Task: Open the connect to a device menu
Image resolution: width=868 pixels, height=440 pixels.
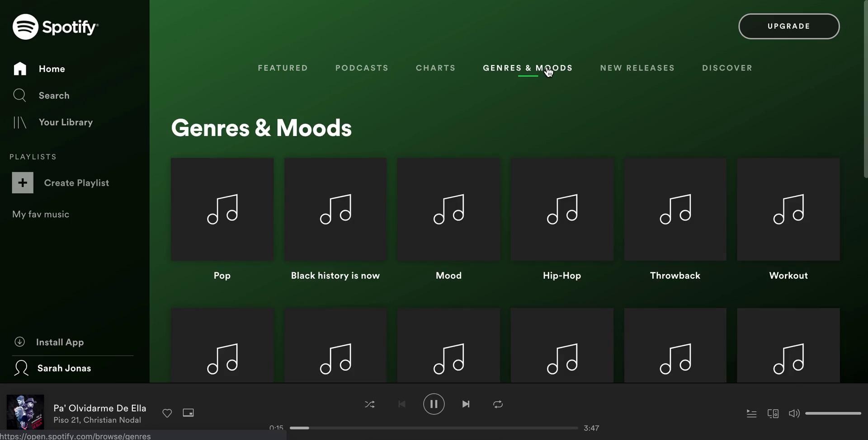Action: click(773, 413)
